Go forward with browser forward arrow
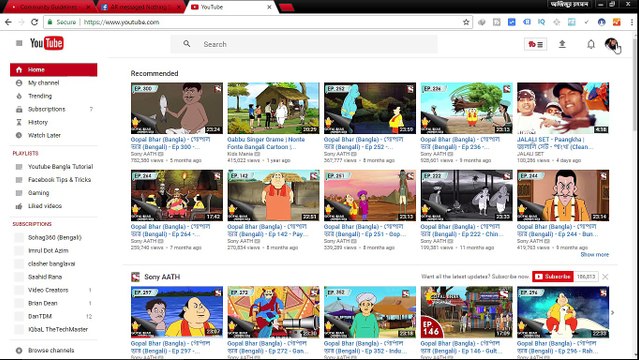This screenshot has width=639, height=360. click(x=21, y=22)
